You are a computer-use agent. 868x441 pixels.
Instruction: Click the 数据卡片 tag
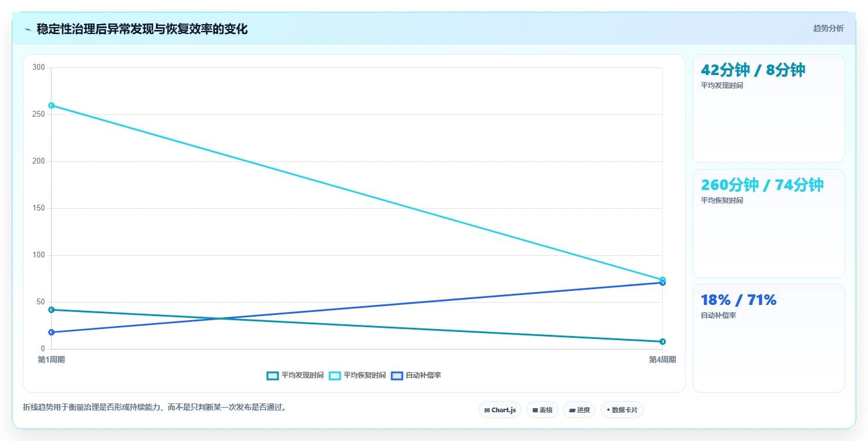pyautogui.click(x=622, y=410)
